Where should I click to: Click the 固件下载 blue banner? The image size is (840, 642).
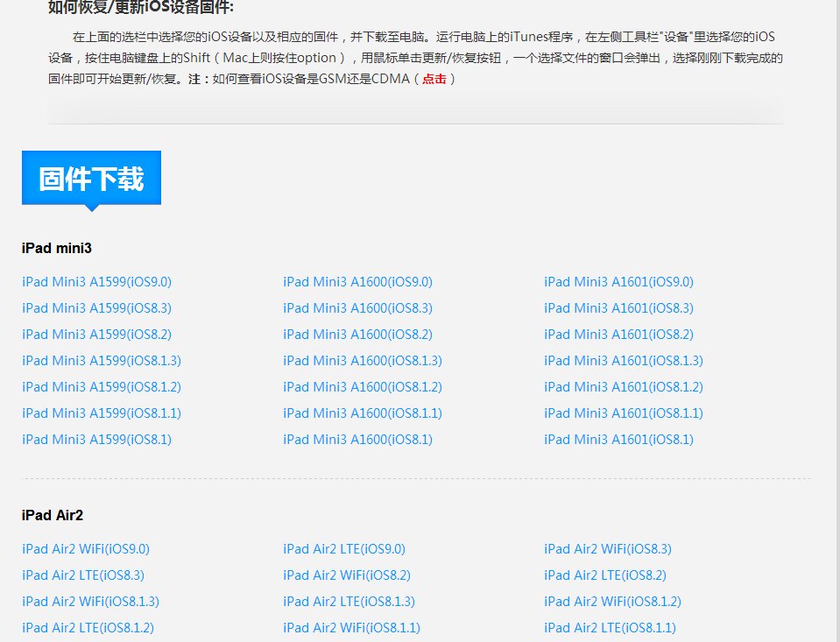click(92, 179)
